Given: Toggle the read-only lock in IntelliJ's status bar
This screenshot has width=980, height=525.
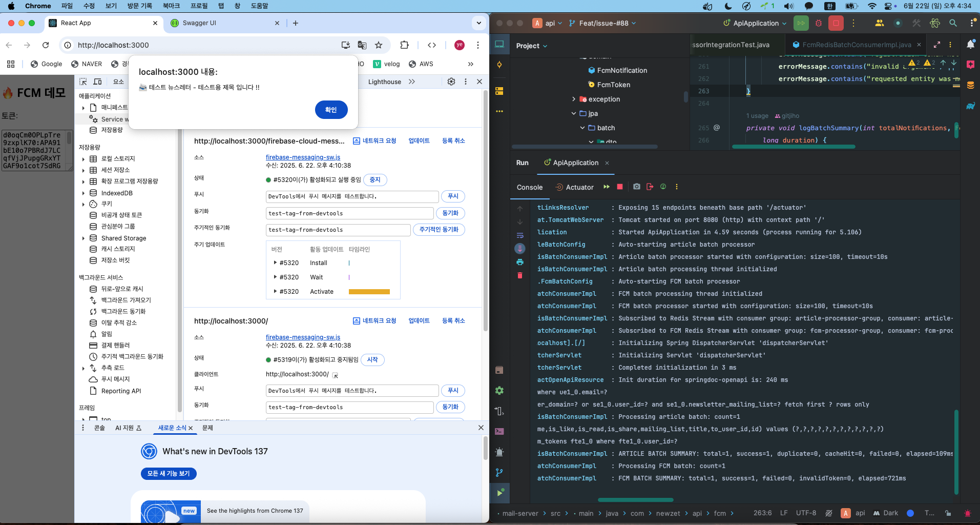Looking at the screenshot, I should click(x=948, y=513).
